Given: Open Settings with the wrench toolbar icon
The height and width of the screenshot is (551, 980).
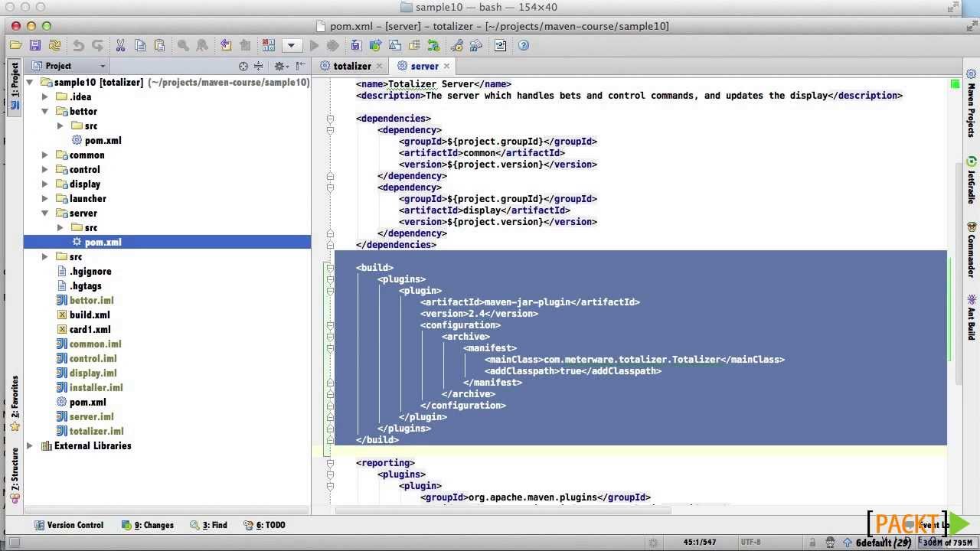Looking at the screenshot, I should pos(457,46).
